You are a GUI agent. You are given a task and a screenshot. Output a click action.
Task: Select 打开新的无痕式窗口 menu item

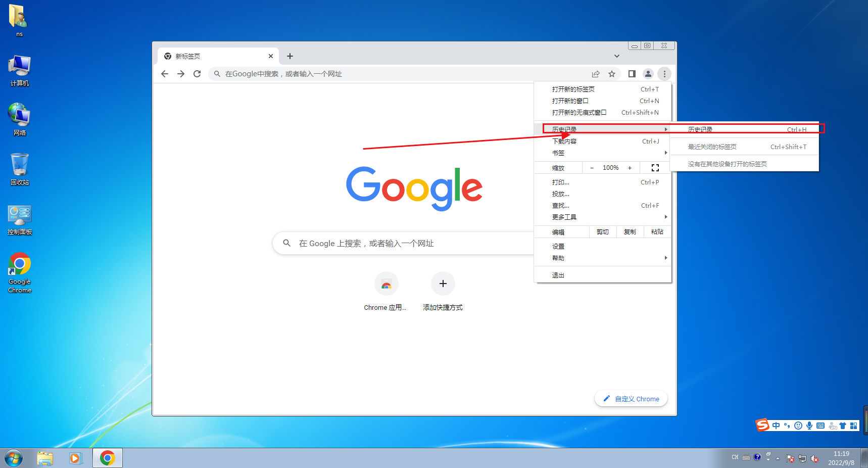pyautogui.click(x=603, y=112)
